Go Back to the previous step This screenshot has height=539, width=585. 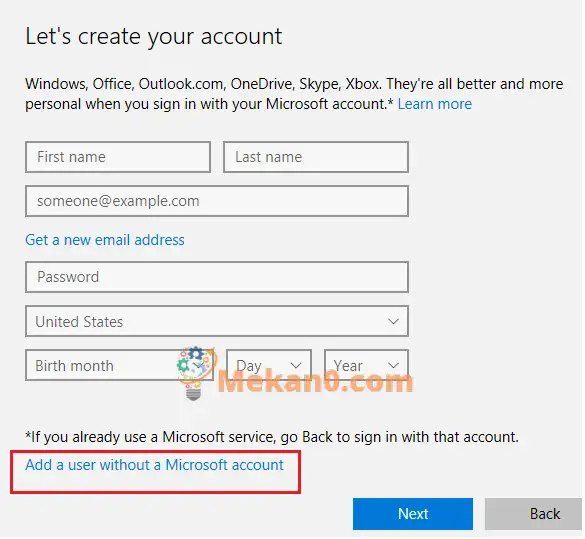tap(534, 514)
